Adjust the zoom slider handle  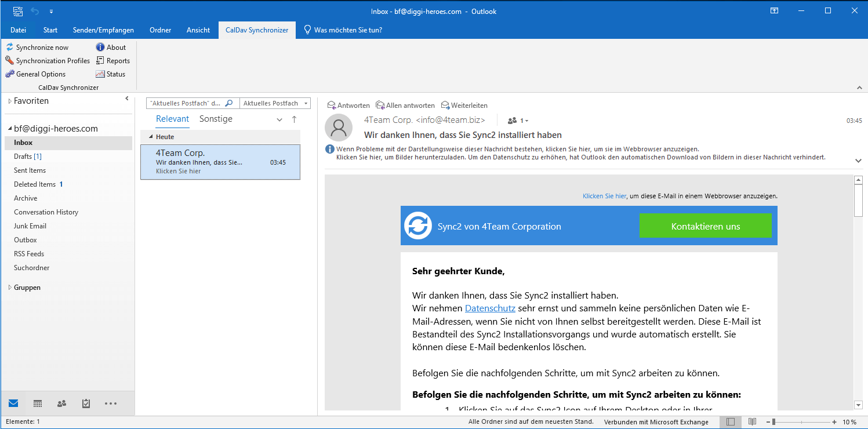[x=773, y=422]
